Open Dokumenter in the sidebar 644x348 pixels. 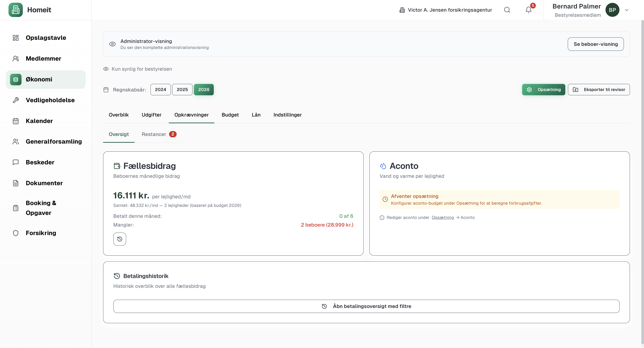[x=44, y=183]
